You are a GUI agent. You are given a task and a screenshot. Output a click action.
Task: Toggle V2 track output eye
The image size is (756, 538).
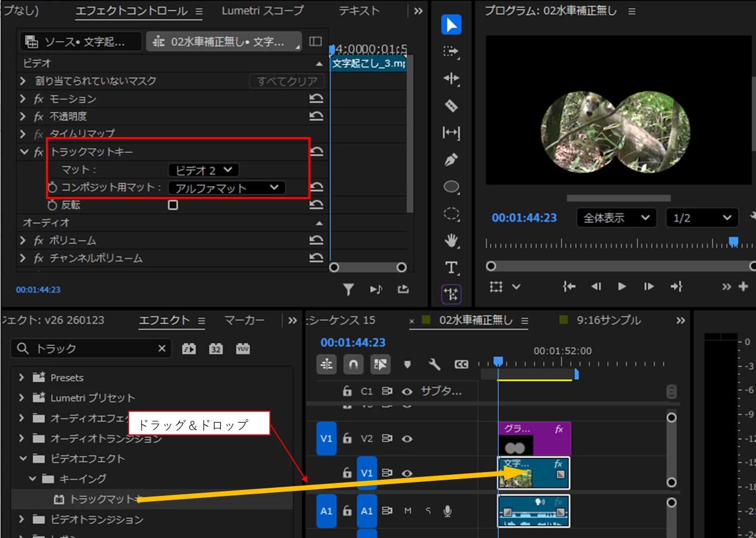[x=407, y=439]
